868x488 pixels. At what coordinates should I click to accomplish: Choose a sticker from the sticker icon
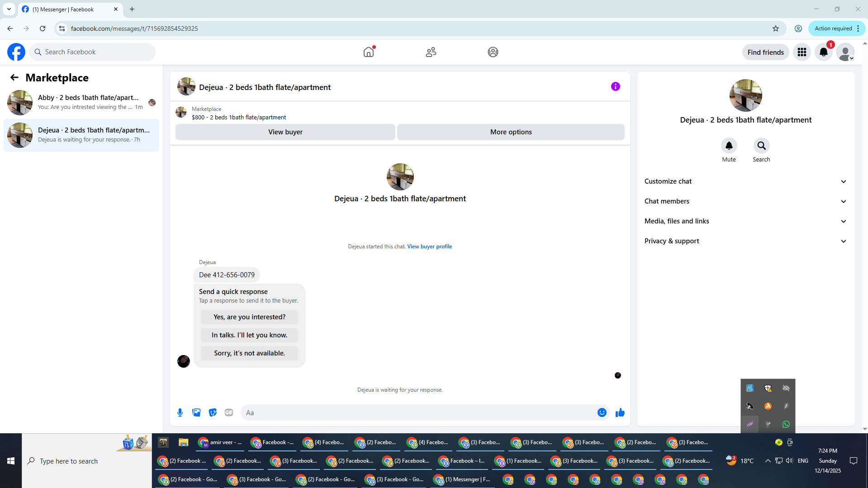(x=213, y=412)
